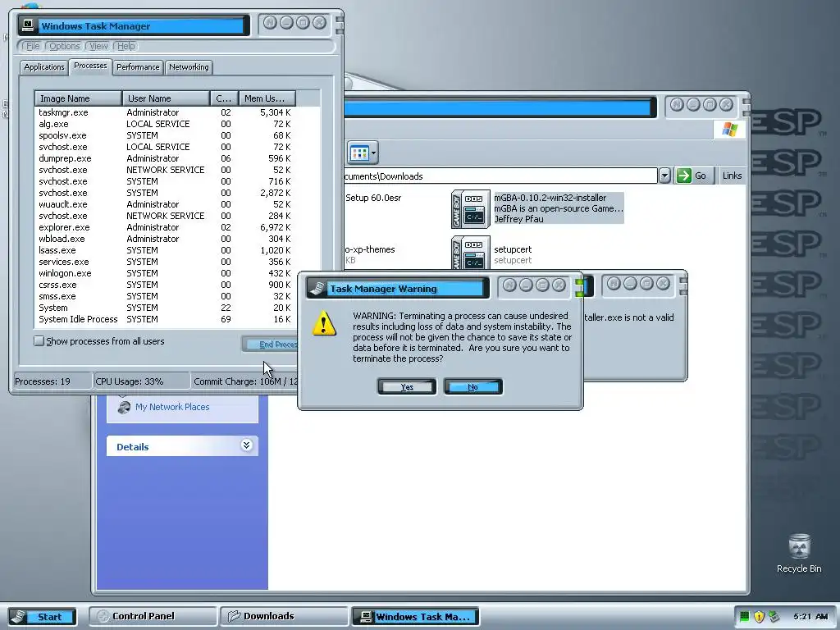Click Yes to terminate the process
840x630 pixels.
407,387
